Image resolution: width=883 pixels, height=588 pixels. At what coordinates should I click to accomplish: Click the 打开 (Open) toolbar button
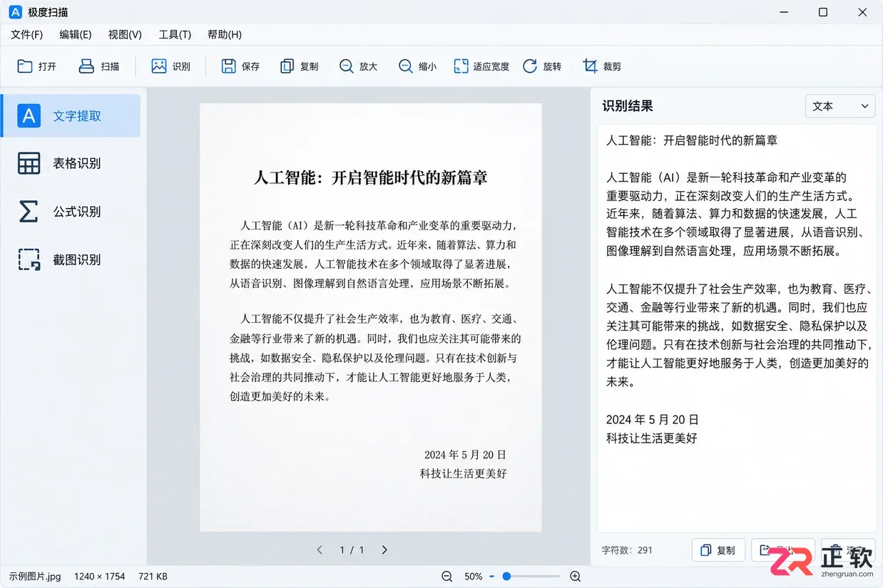[x=37, y=66]
